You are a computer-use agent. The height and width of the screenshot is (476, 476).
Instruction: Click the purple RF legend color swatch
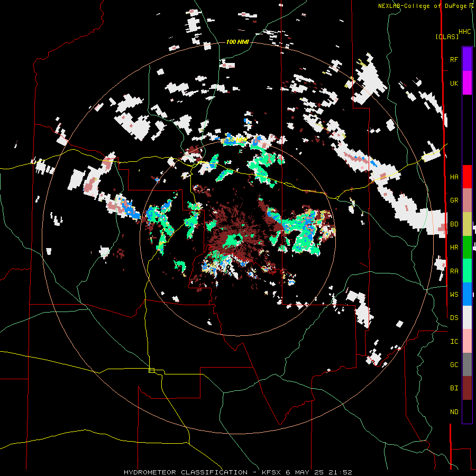[467, 59]
